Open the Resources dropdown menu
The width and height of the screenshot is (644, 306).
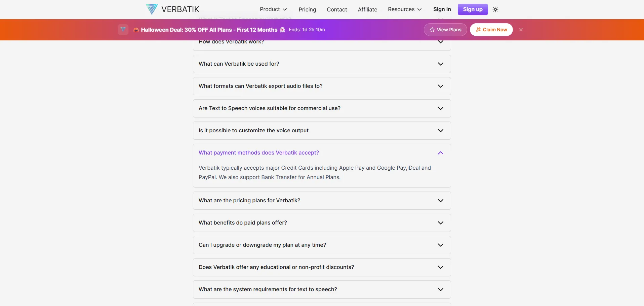point(404,9)
